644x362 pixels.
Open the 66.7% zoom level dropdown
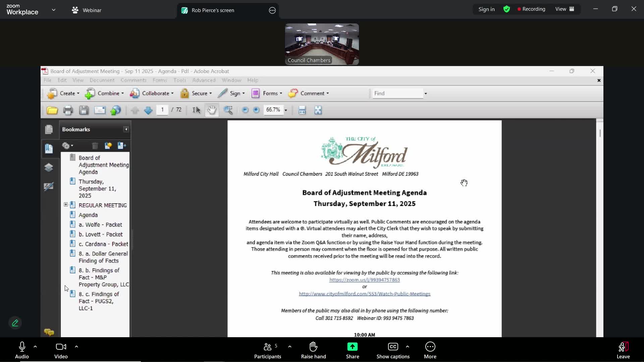[286, 110]
